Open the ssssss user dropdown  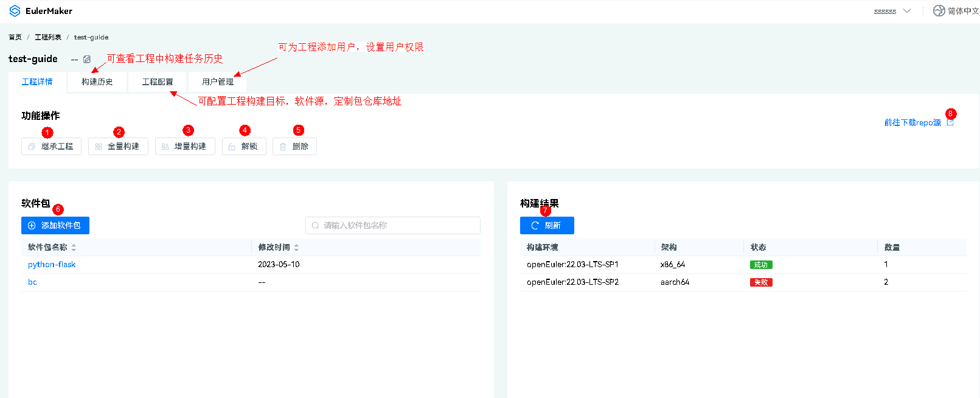pyautogui.click(x=892, y=11)
